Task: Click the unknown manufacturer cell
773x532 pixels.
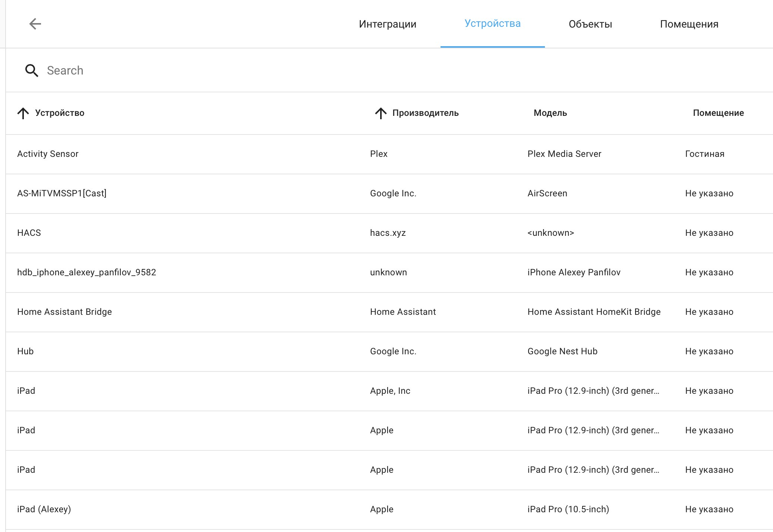Action: tap(388, 272)
